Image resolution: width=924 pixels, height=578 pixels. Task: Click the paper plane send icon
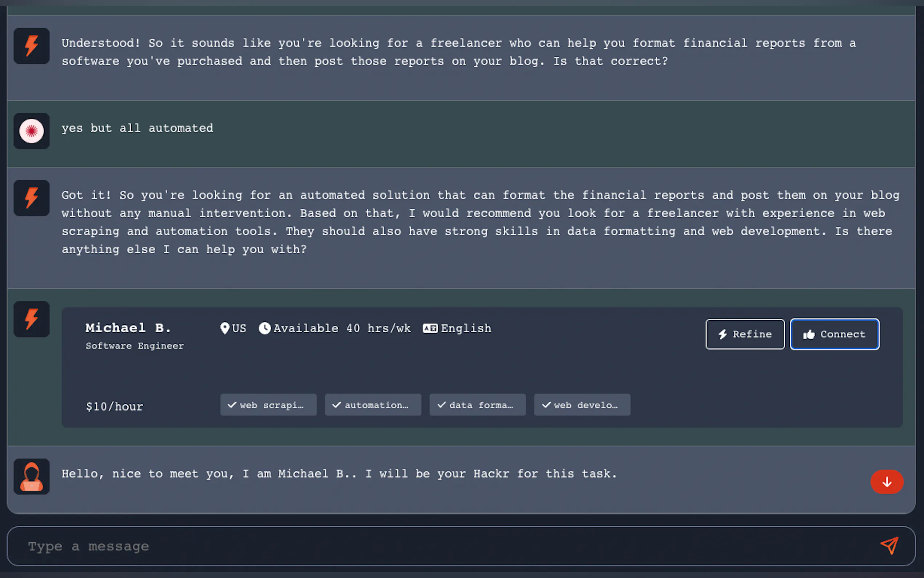[889, 546]
